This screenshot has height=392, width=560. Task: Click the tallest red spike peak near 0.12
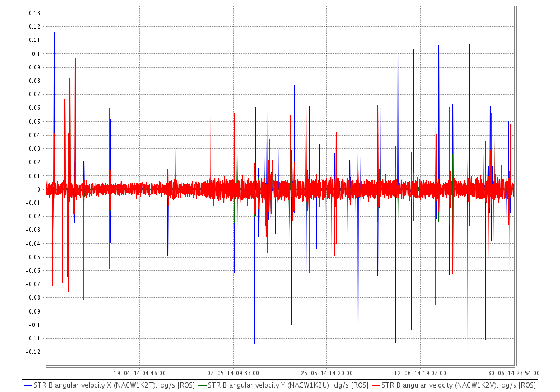[222, 23]
